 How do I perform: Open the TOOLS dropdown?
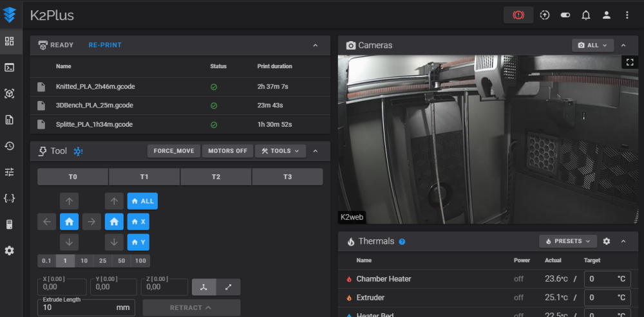(x=280, y=151)
